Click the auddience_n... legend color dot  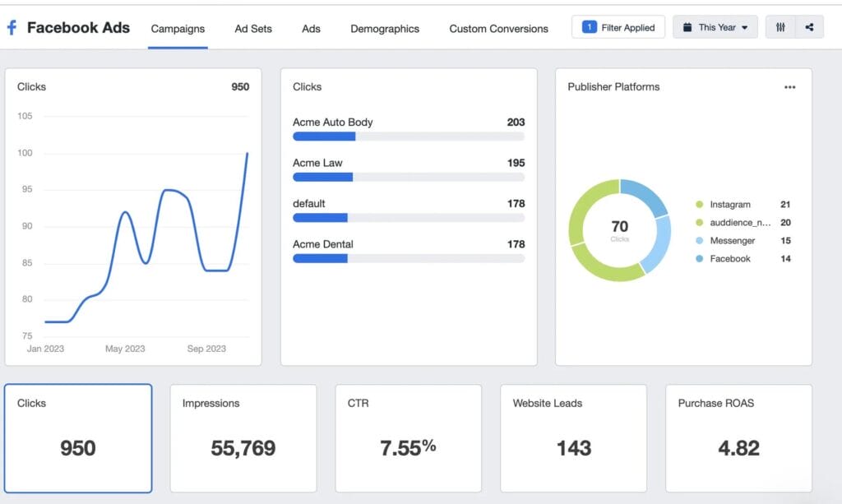coord(699,222)
